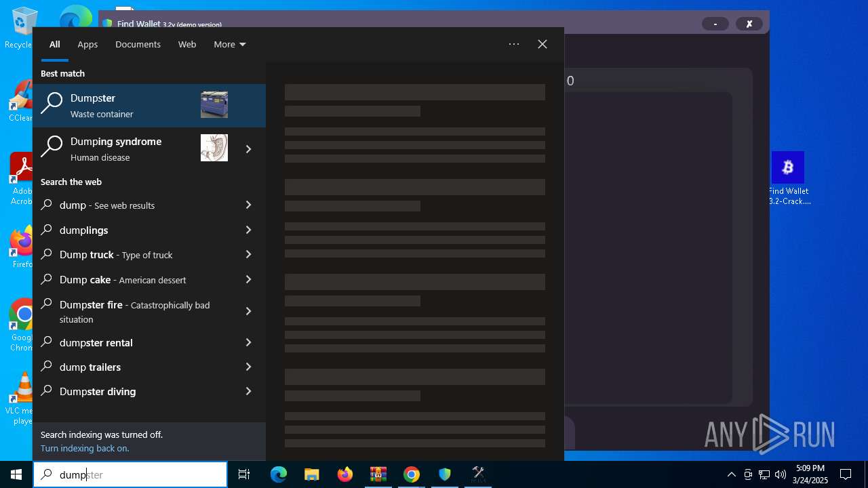868x488 pixels.
Task: Select the Dumpster diving web suggestion
Action: [x=133, y=391]
